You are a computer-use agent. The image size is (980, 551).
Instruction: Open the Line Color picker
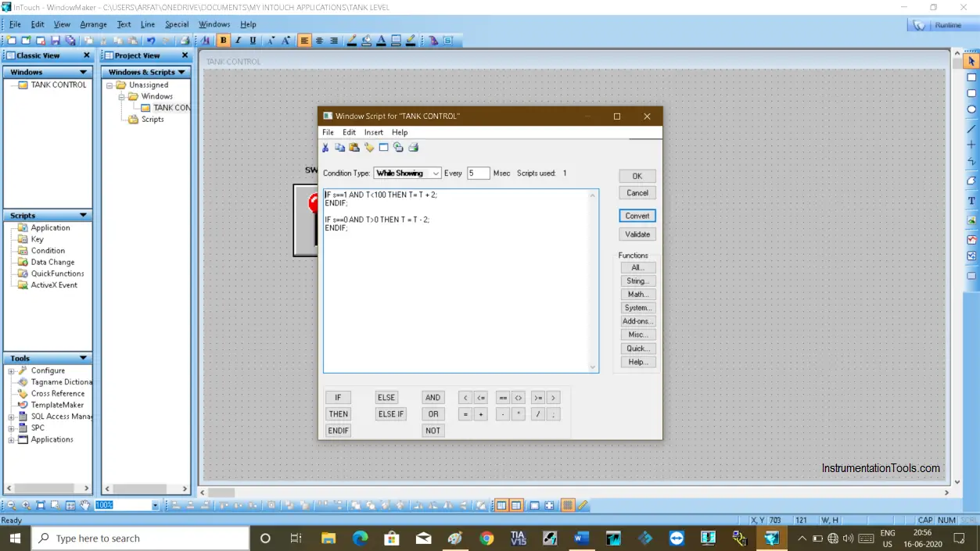click(352, 41)
